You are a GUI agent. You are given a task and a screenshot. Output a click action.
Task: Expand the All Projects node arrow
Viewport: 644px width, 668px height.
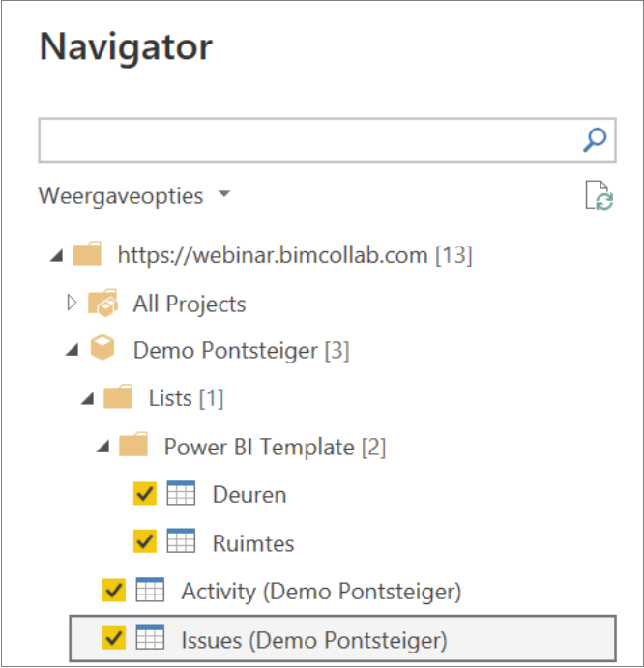[x=72, y=303]
